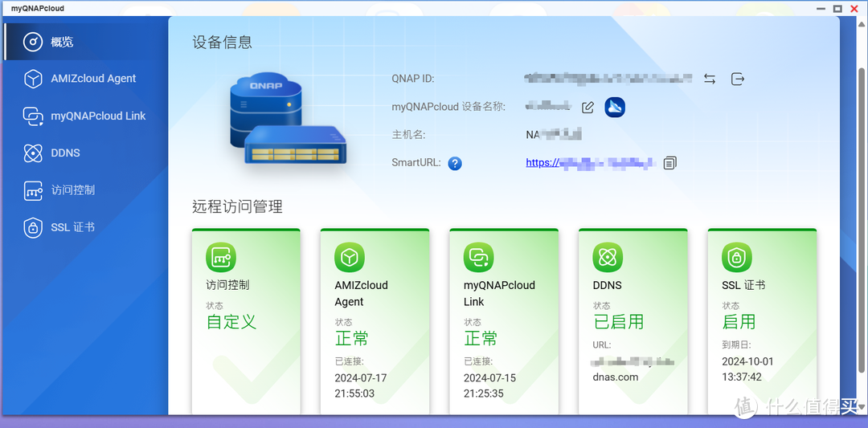Maximize the myQNAPcloud window

click(837, 8)
